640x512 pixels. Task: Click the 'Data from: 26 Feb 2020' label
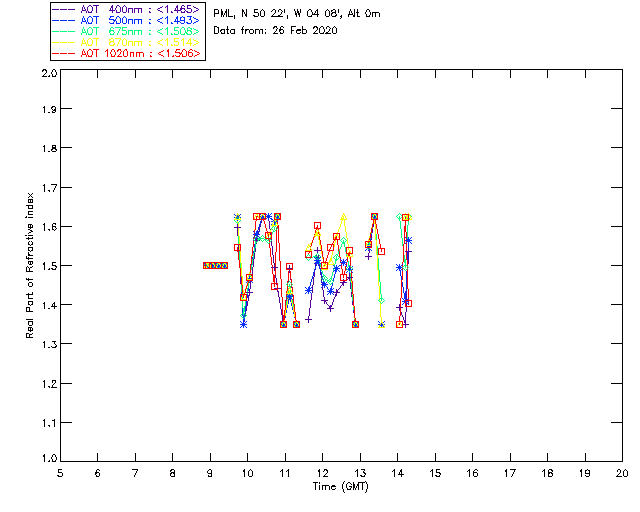[276, 31]
